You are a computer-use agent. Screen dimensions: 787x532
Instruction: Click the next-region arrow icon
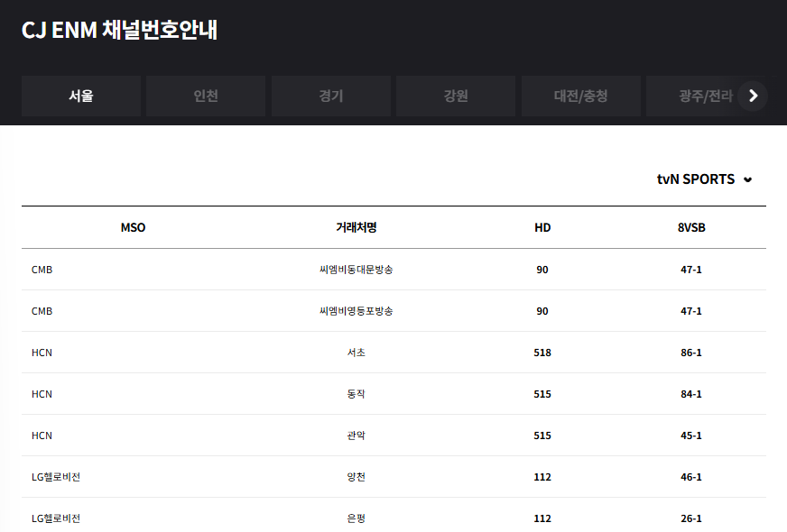[753, 96]
